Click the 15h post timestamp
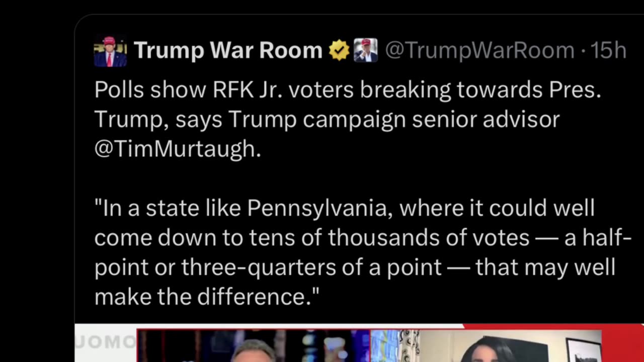The image size is (644, 362). pos(608,51)
